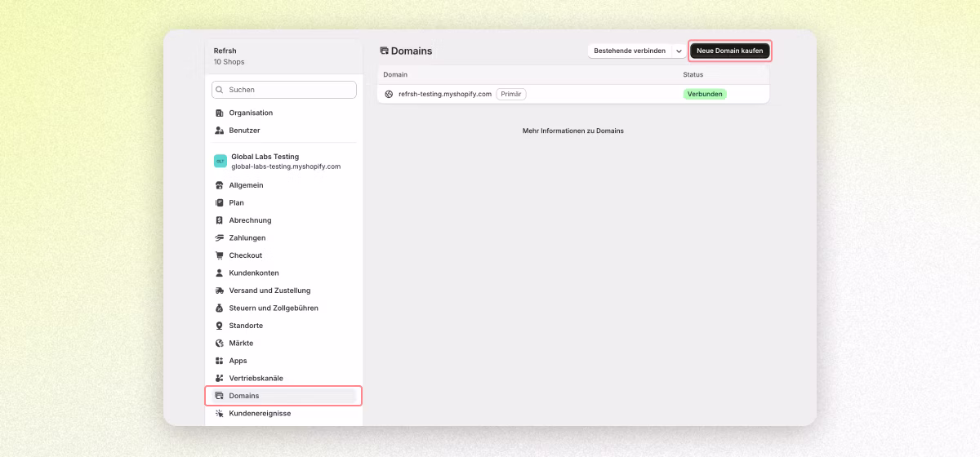Click the Vertriebskanäle icon
980x457 pixels.
[x=219, y=378]
